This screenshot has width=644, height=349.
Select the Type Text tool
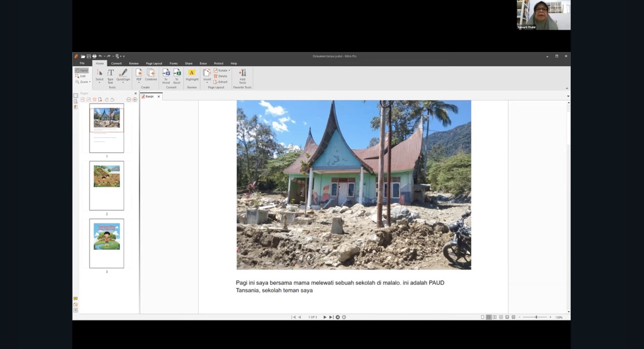pyautogui.click(x=110, y=73)
